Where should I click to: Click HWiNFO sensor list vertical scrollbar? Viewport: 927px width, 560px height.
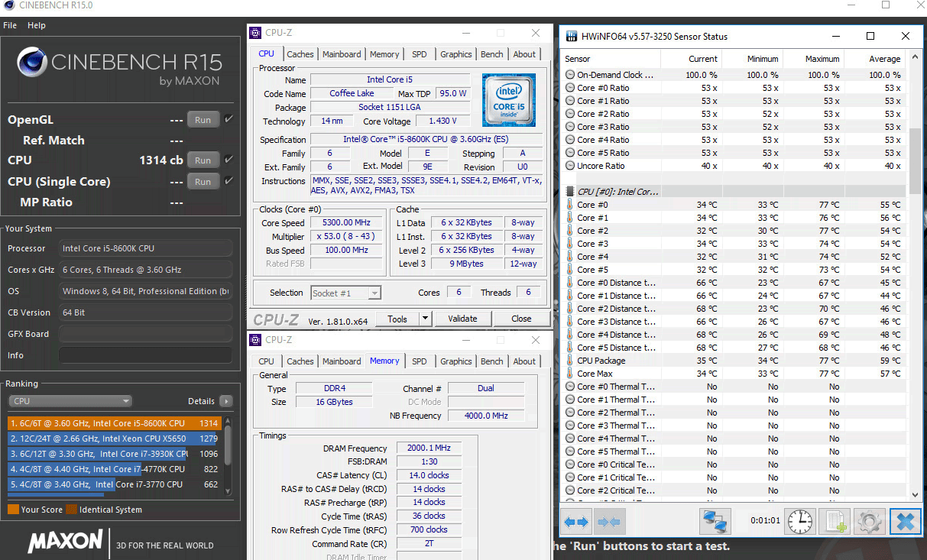[x=916, y=160]
